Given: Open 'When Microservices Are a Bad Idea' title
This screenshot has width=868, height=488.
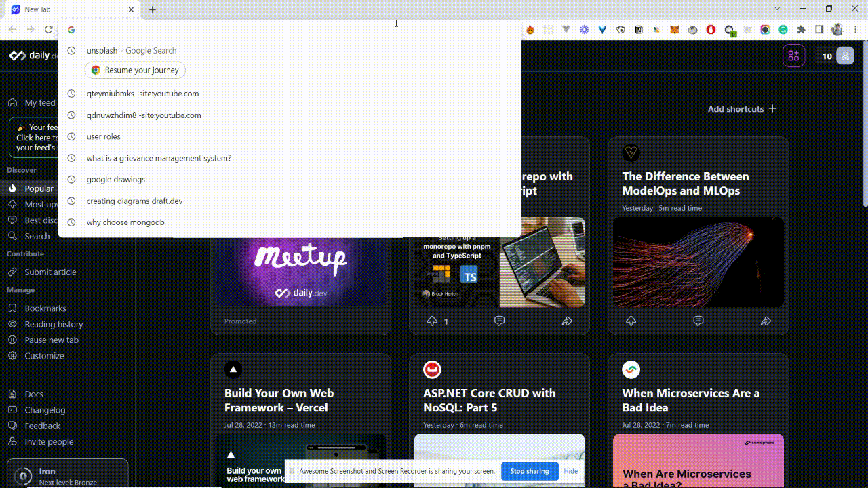Looking at the screenshot, I should click(x=691, y=401).
